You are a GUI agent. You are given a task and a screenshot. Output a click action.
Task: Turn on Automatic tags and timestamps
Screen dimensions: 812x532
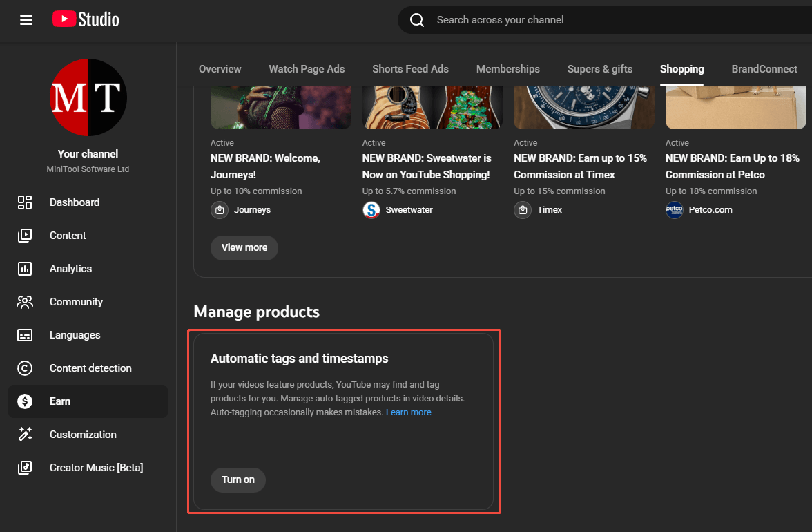pos(238,479)
